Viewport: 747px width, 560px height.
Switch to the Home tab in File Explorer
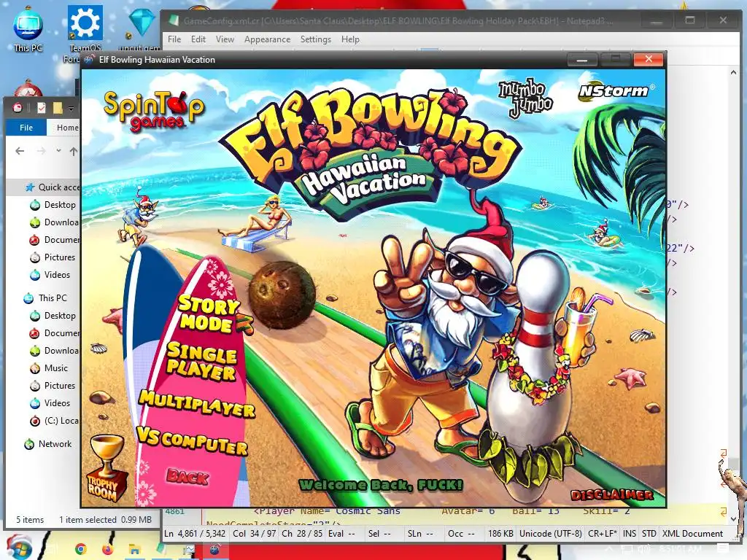[67, 128]
